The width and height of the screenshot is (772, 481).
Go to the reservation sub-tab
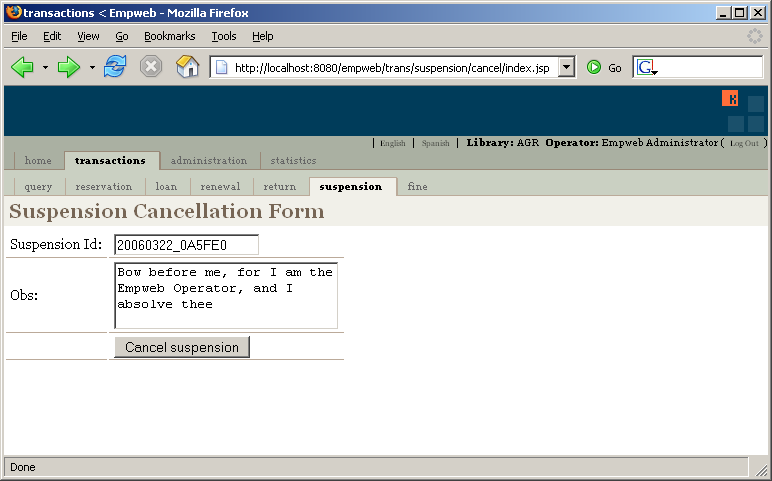[x=103, y=187]
